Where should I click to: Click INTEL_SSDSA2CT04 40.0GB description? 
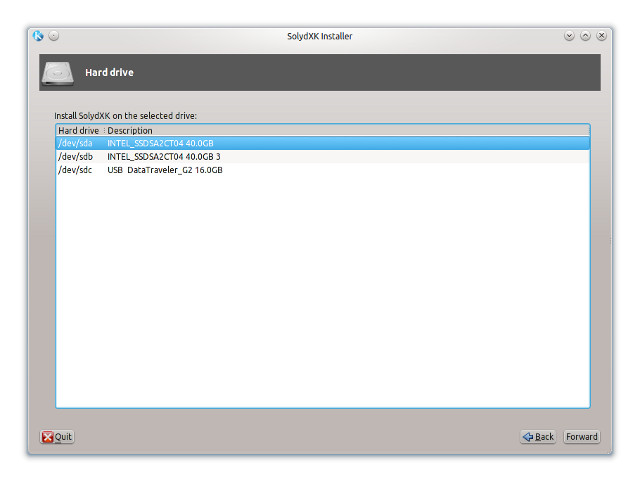[x=160, y=143]
